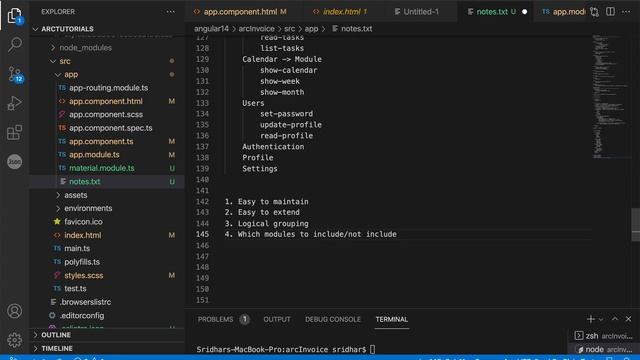Close the terminal panel
Image resolution: width=640 pixels, height=360 pixels.
pos(628,319)
